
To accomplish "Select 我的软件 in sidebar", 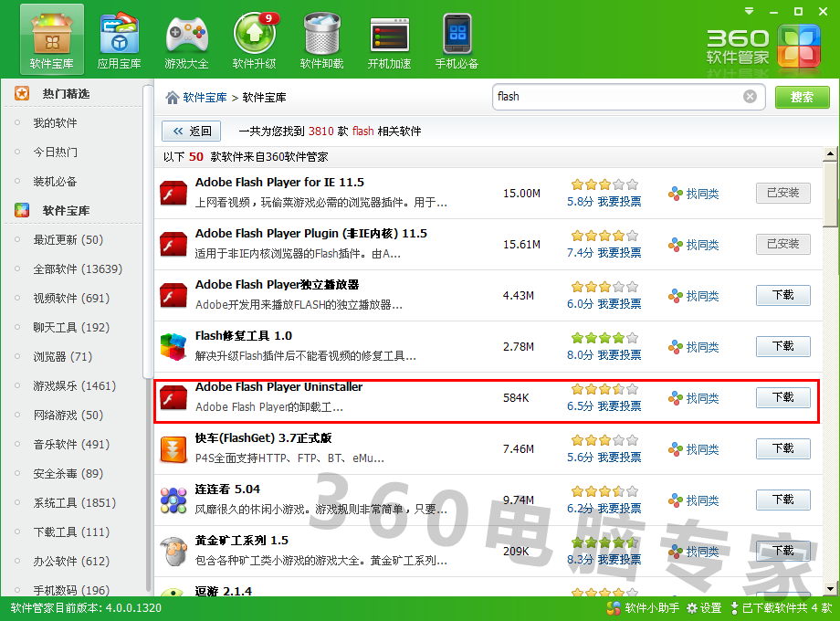I will [x=55, y=122].
